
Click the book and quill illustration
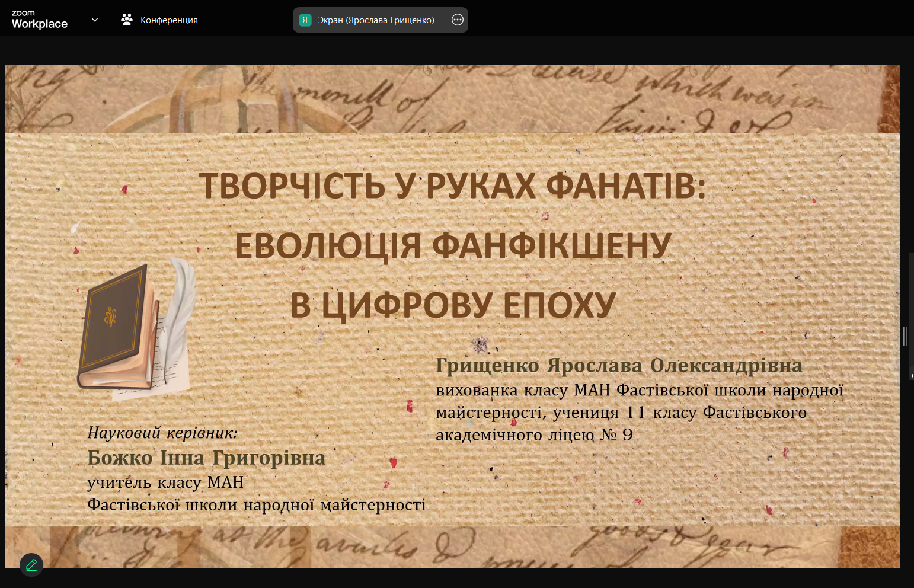point(136,330)
